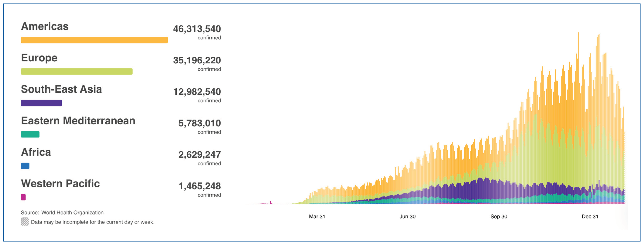Image resolution: width=644 pixels, height=245 pixels.
Task: Select the Americas region heading
Action: (x=45, y=27)
